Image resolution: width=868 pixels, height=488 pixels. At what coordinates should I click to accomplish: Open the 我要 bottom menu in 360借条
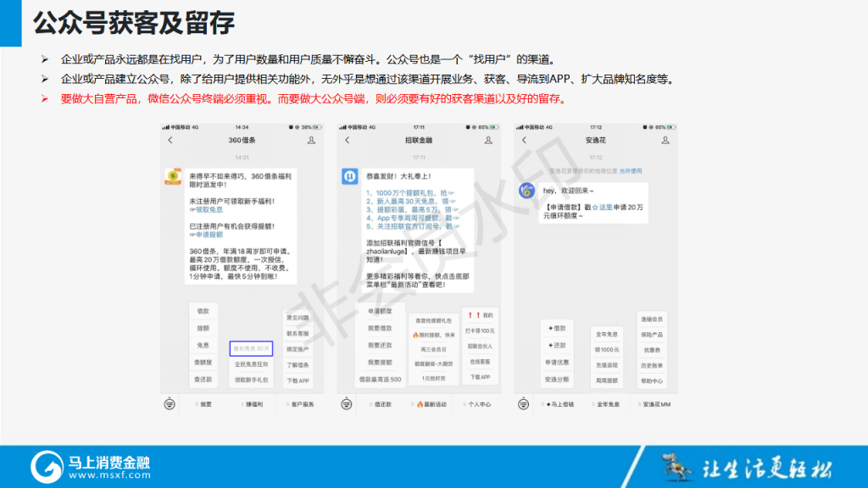[204, 404]
